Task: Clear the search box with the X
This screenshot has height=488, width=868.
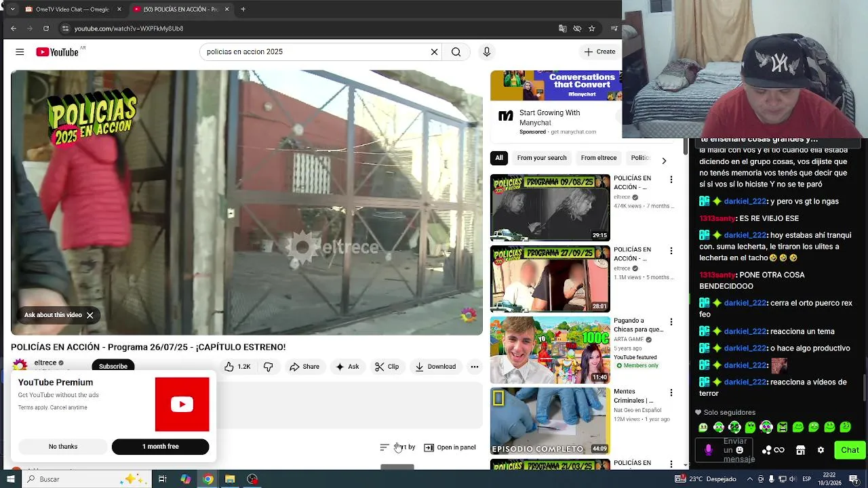Action: (x=434, y=52)
